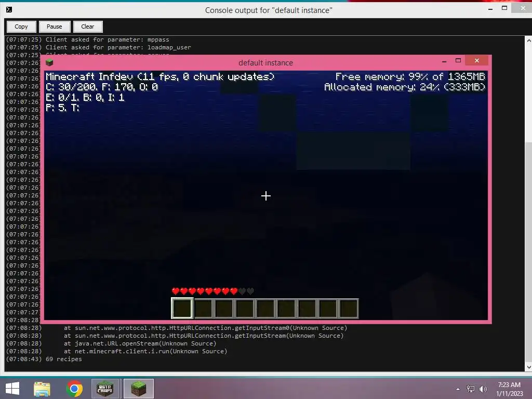This screenshot has height=399, width=532.
Task: Select the Minecraft grass block taskbar icon
Action: coord(138,389)
